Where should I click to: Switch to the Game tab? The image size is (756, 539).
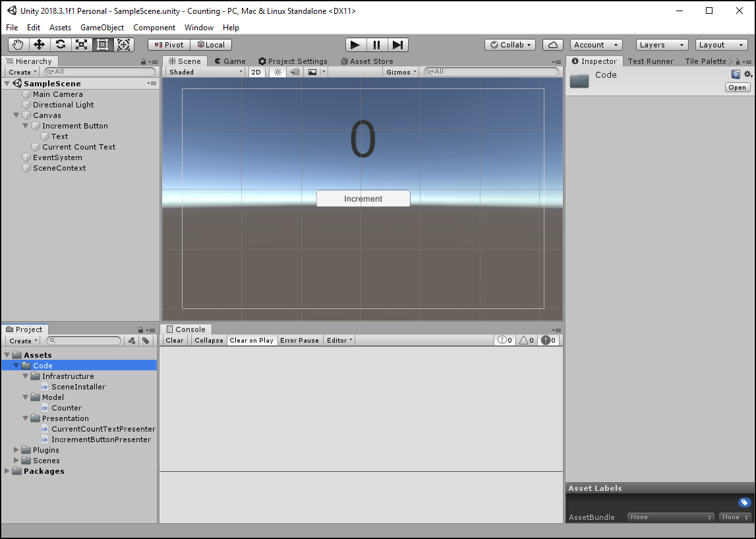point(229,61)
